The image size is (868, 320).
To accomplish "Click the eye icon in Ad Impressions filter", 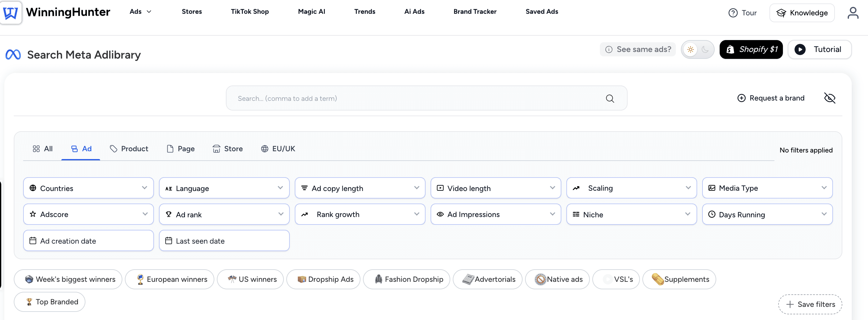I will 440,214.
